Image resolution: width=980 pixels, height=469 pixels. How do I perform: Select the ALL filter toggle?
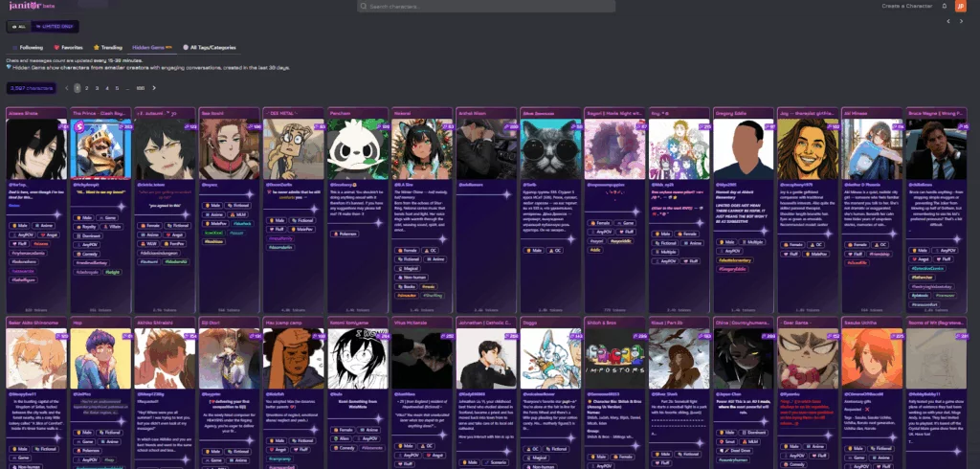coord(17,27)
